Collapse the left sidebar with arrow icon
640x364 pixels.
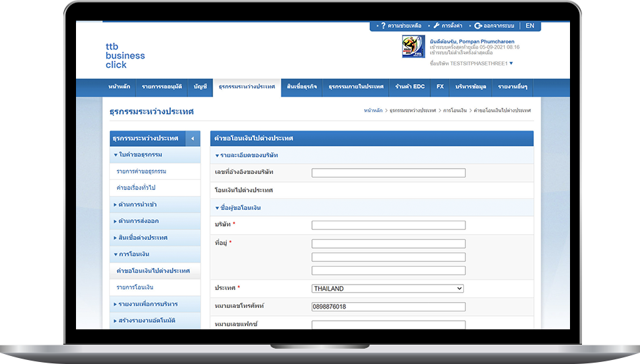192,138
